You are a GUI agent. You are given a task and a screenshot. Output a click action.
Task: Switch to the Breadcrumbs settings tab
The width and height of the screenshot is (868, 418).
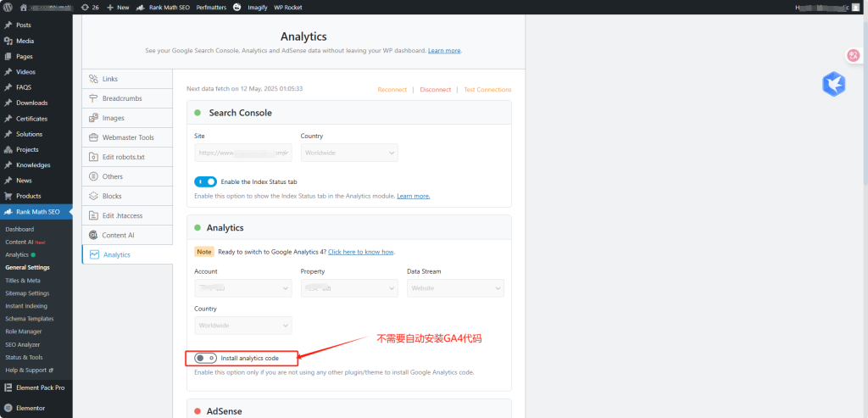[127, 98]
